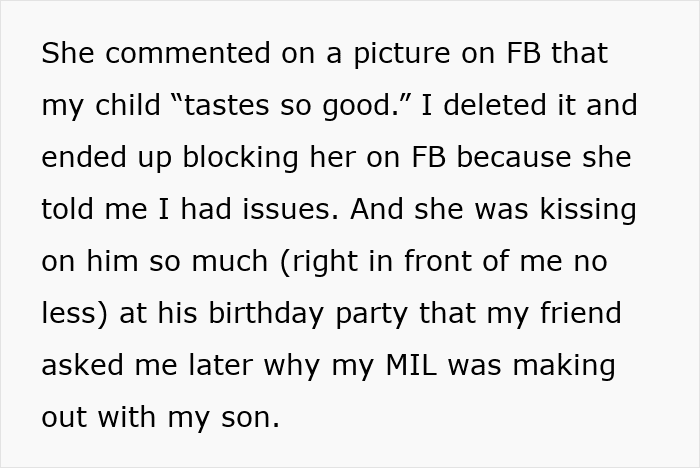The width and height of the screenshot is (700, 468).
Task: Click the word "making" ending the seventh line
Action: click(564, 365)
